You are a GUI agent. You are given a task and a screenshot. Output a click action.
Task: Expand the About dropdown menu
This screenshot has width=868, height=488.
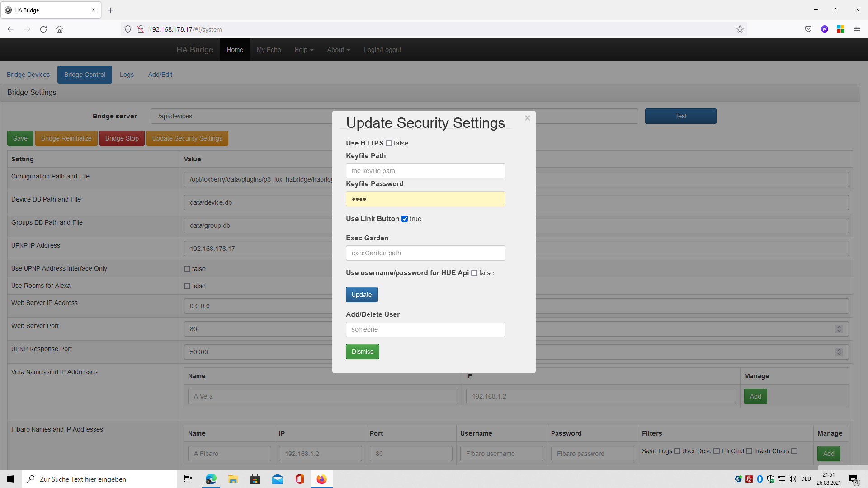coord(339,50)
